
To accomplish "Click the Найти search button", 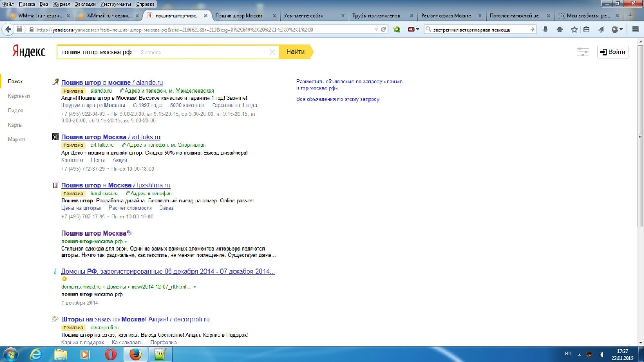I will (296, 52).
